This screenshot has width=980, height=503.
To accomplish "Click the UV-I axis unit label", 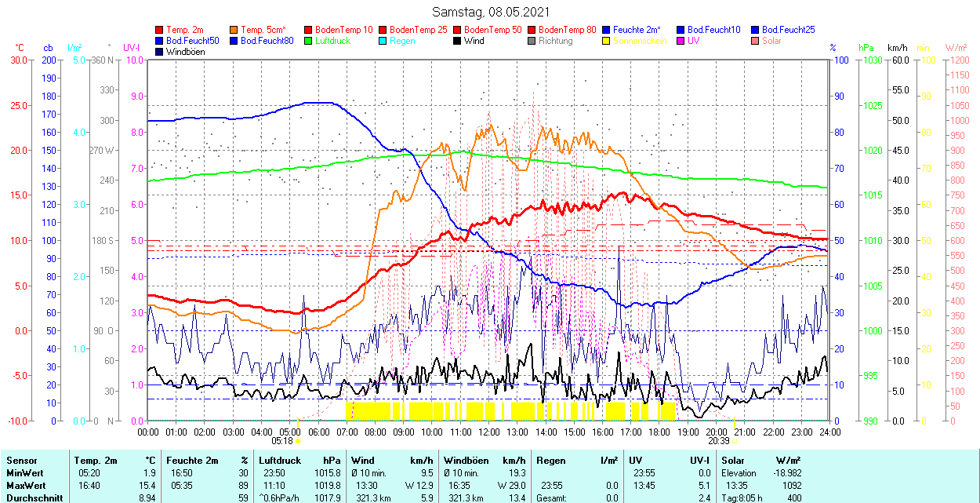I will 132,48.
